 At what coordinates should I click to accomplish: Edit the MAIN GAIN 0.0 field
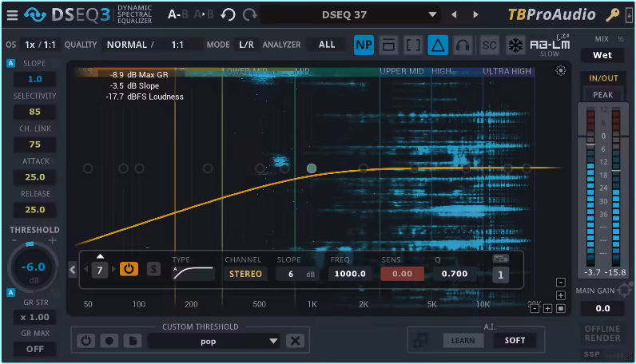(x=602, y=308)
